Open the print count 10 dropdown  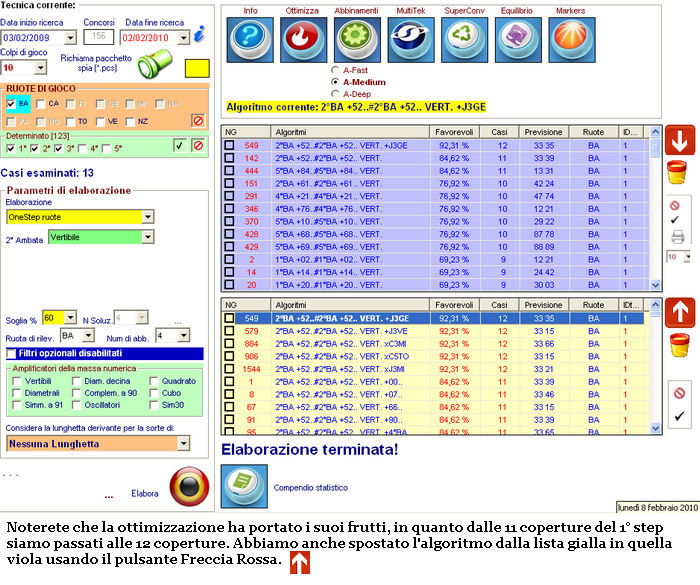[x=688, y=257]
